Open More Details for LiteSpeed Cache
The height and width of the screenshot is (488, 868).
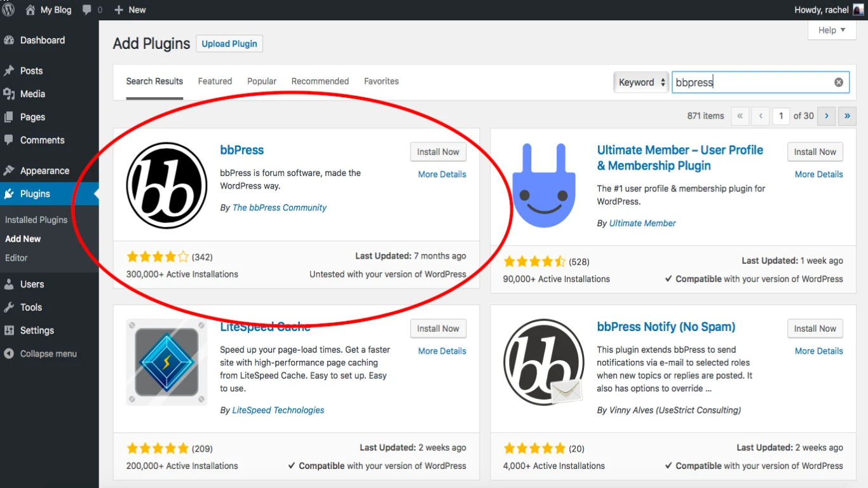pos(442,351)
